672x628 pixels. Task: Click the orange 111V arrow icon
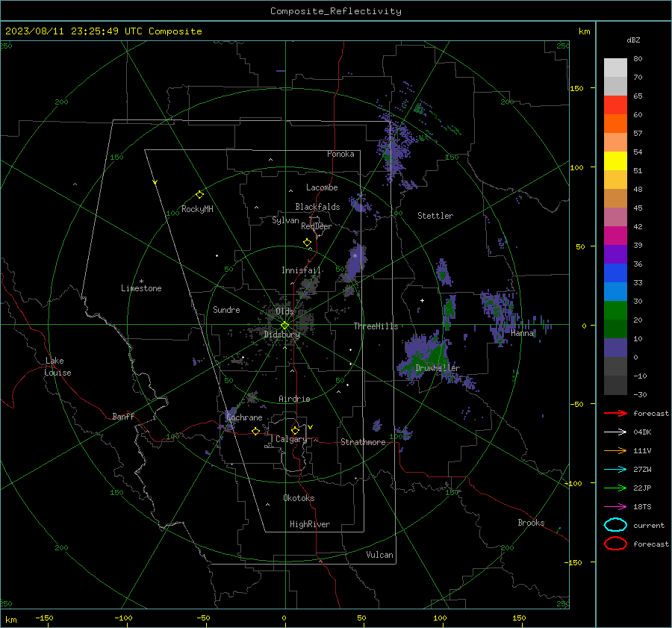pos(615,450)
